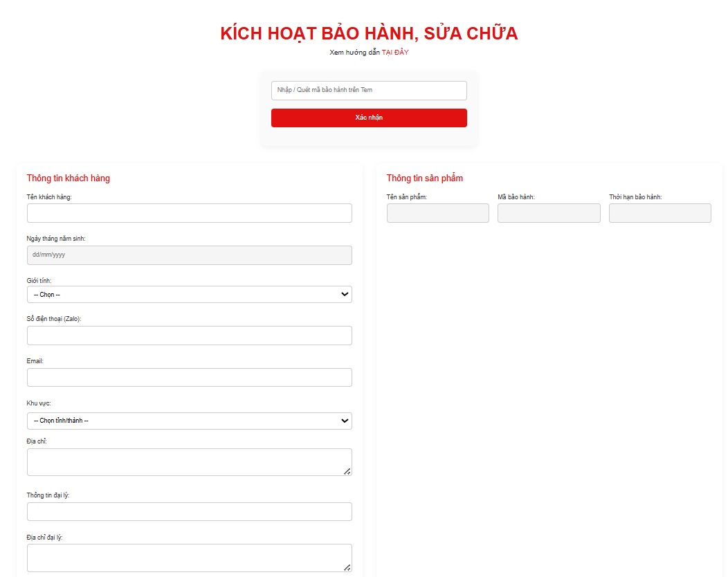
Task: Click the Địa chỉ textarea resize handle
Action: [x=347, y=471]
